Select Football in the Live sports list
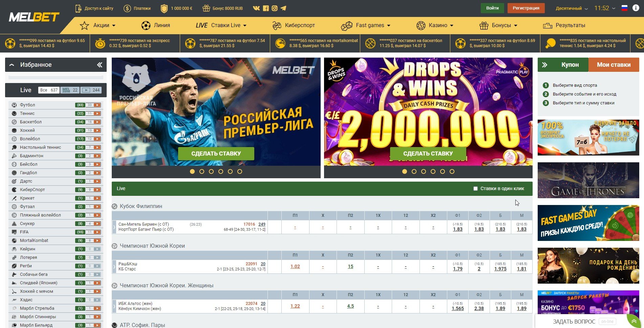644x328 pixels. click(27, 105)
